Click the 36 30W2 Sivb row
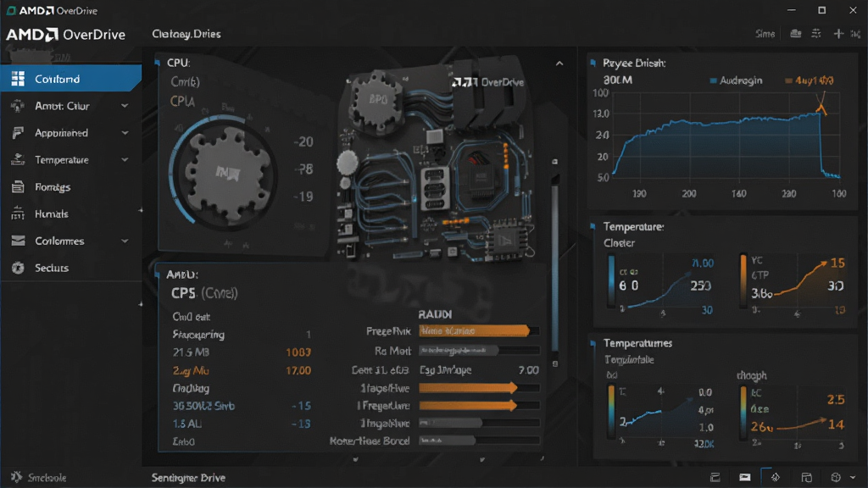The image size is (868, 488). (x=242, y=406)
